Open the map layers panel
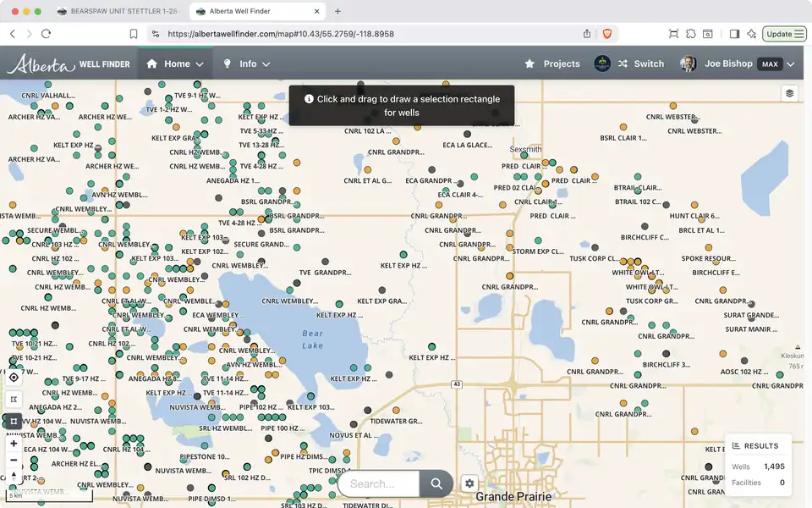Viewport: 812px width, 508px height. point(790,93)
